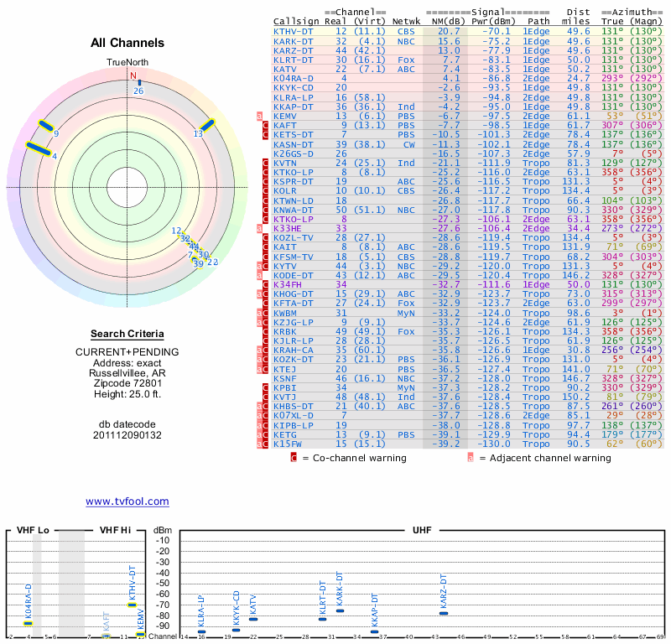Click the co-channel warning icon beside KAFT
The width and height of the screenshot is (671, 644).
(x=266, y=125)
